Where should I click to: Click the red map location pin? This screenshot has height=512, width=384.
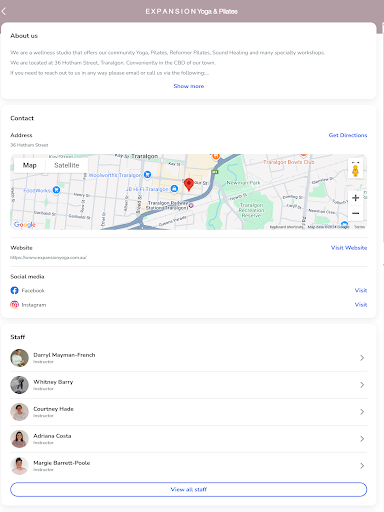click(x=189, y=184)
